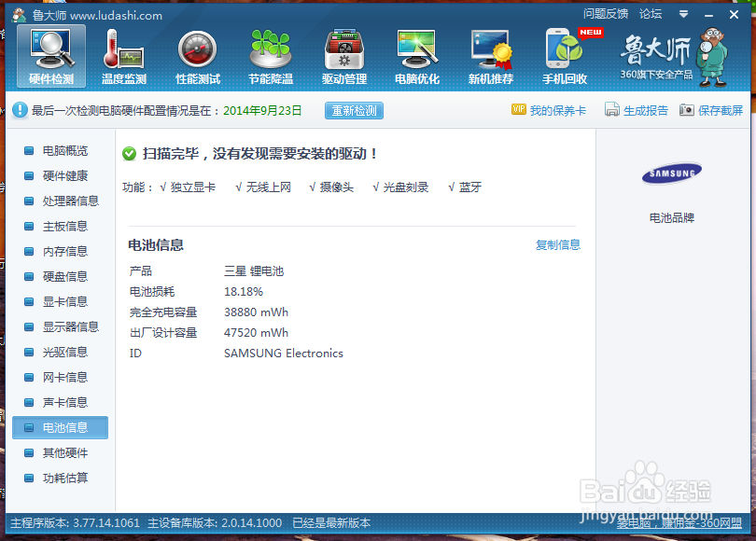This screenshot has width=756, height=541.
Task: Open 驱动管理 driver management
Action: point(344,56)
